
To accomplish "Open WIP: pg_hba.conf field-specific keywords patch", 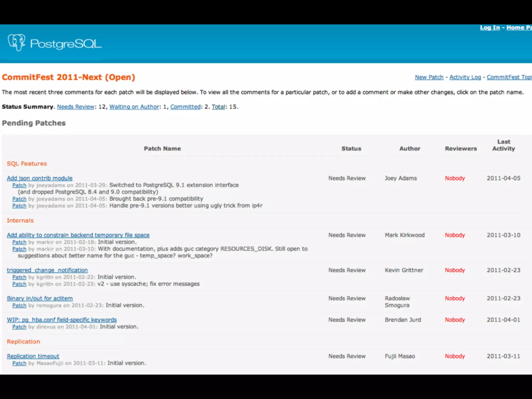I will point(62,320).
